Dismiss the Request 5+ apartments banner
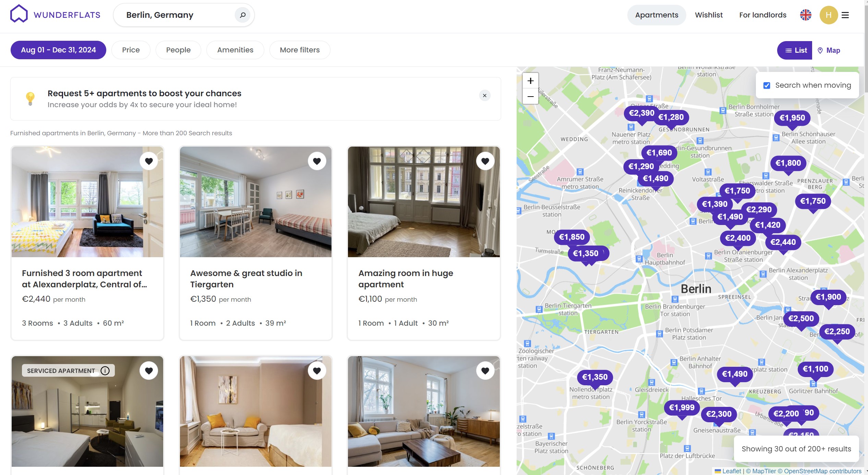Screen dimensions: 868x475 [484, 96]
